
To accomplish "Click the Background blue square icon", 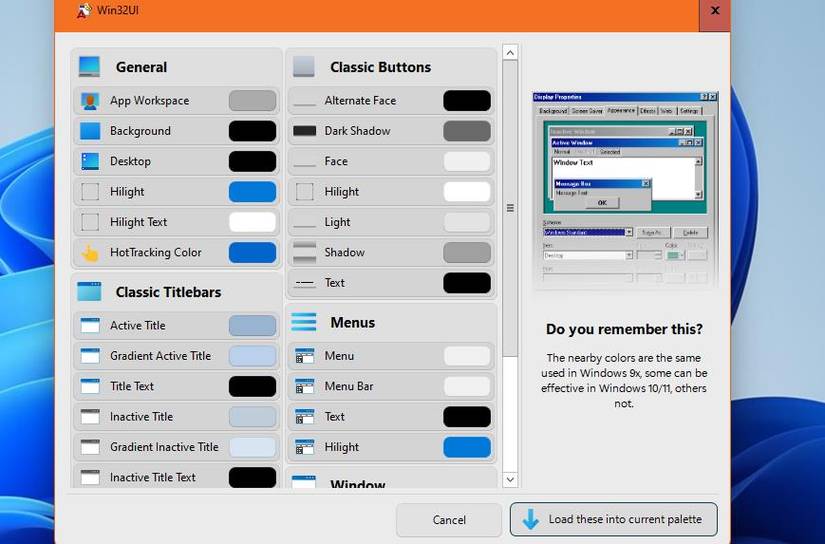I will pyautogui.click(x=90, y=131).
